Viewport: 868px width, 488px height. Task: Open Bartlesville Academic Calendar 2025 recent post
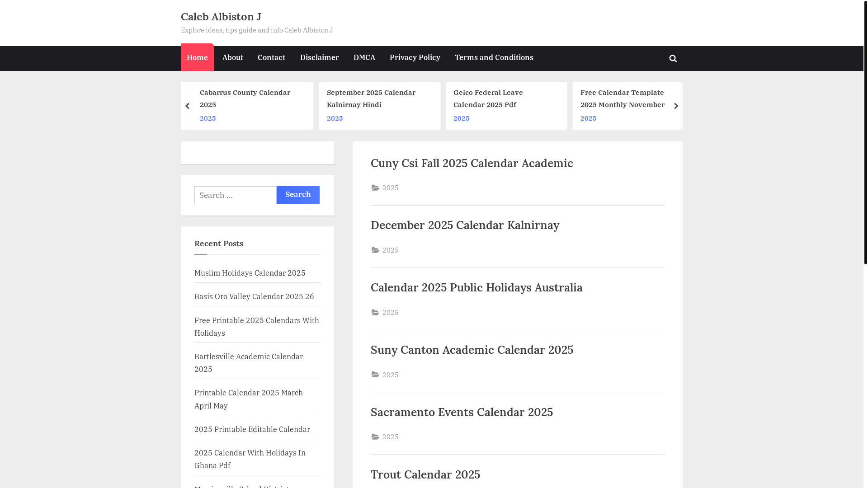pos(249,363)
